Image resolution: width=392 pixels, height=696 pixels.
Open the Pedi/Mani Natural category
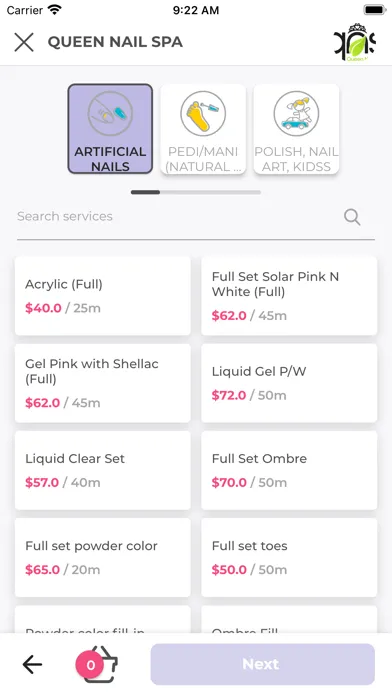(x=203, y=129)
